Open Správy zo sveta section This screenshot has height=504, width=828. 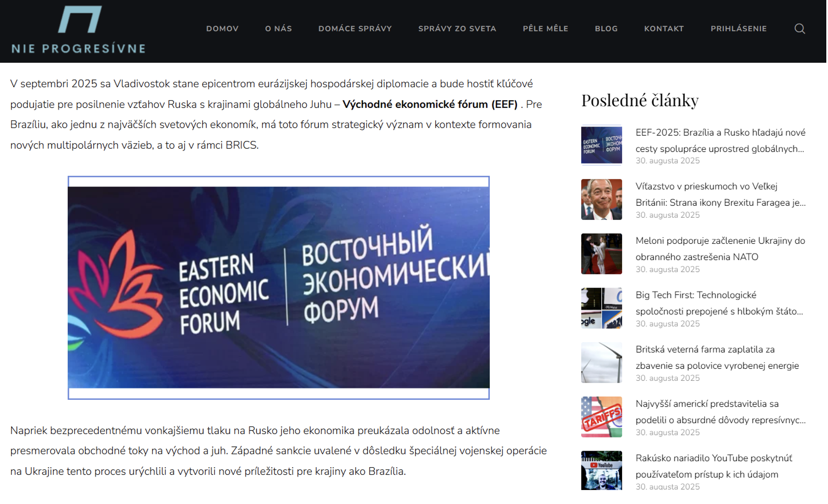[x=458, y=29]
